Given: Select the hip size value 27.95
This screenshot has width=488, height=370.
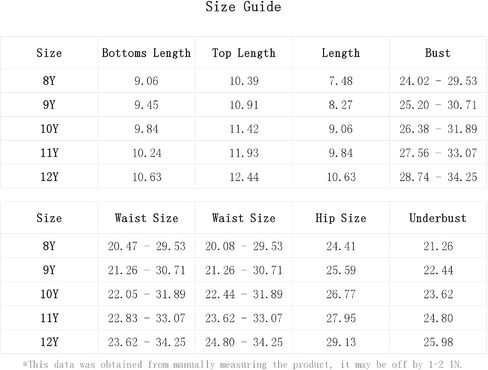Looking at the screenshot, I should [x=341, y=318].
